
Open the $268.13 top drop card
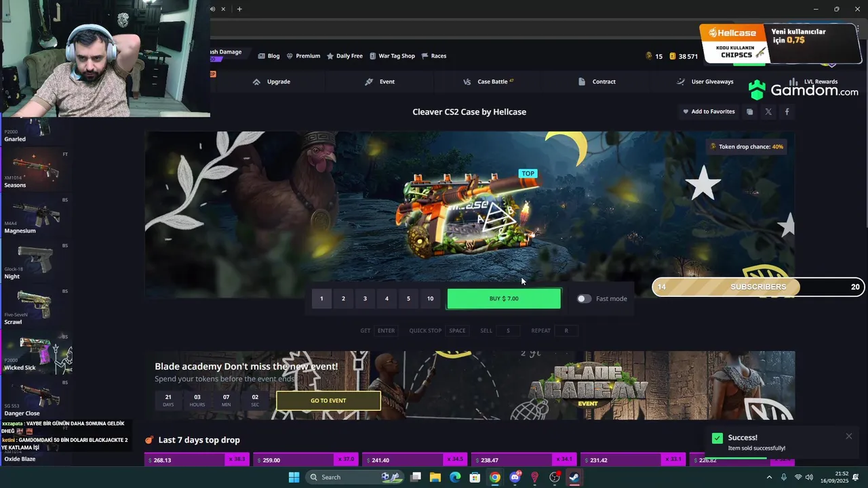pyautogui.click(x=197, y=460)
